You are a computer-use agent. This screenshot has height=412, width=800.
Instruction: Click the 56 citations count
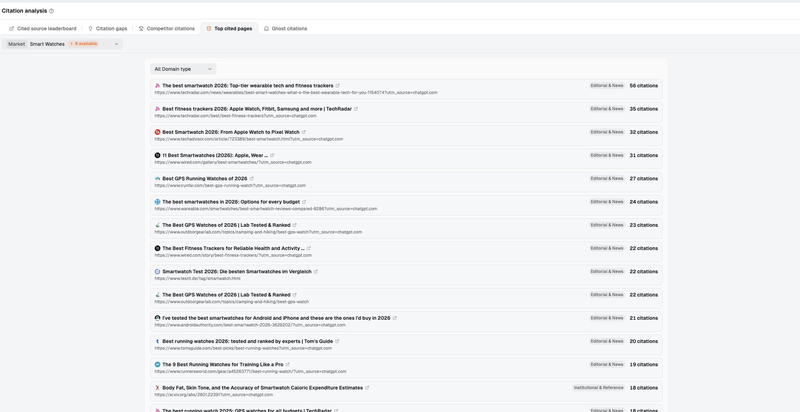point(643,86)
